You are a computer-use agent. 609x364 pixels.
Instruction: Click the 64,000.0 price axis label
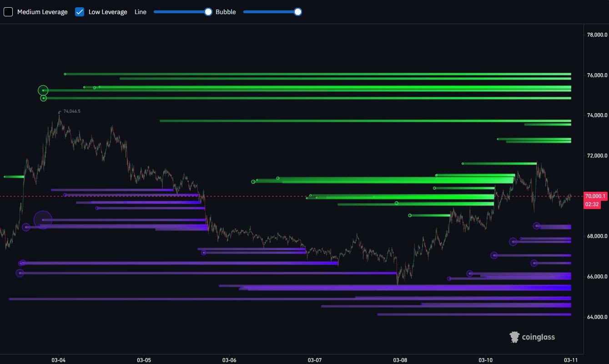596,317
